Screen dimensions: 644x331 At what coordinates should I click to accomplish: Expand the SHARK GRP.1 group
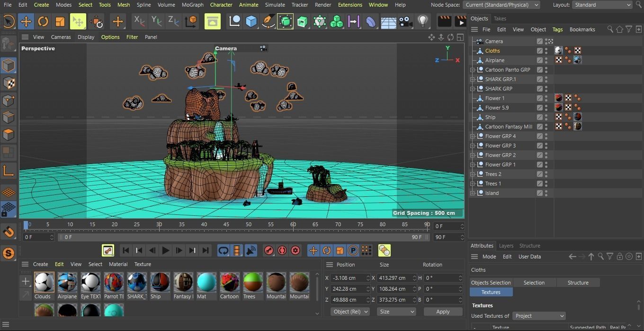pos(472,79)
